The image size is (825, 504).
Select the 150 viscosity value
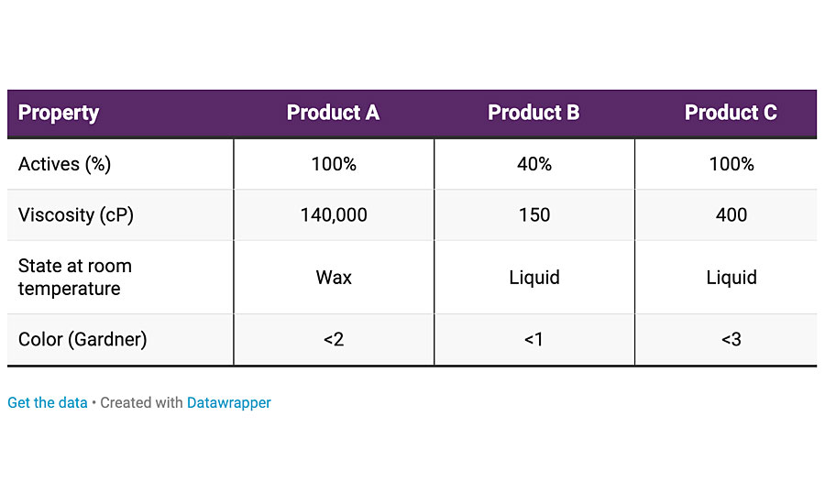(534, 215)
